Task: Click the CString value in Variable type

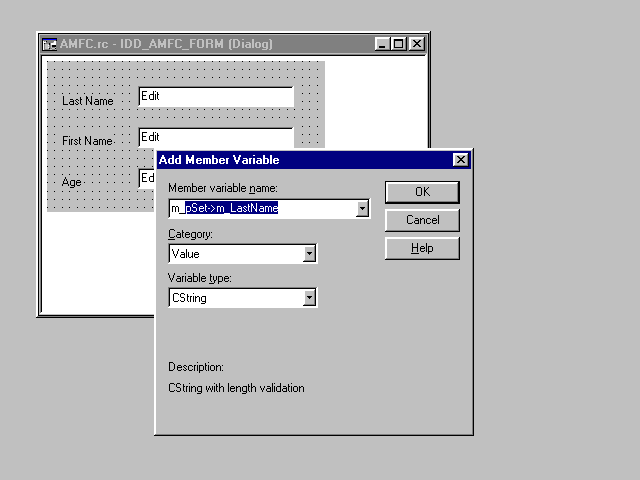Action: point(236,298)
